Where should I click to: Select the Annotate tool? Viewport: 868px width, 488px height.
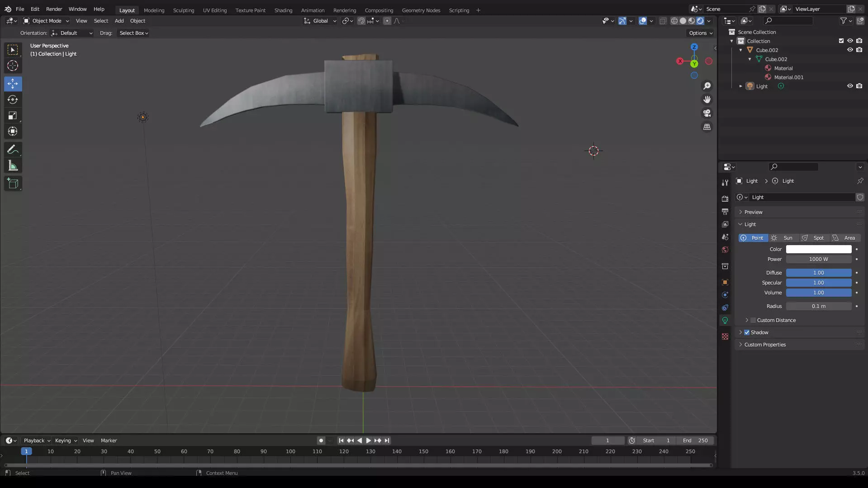(13, 150)
